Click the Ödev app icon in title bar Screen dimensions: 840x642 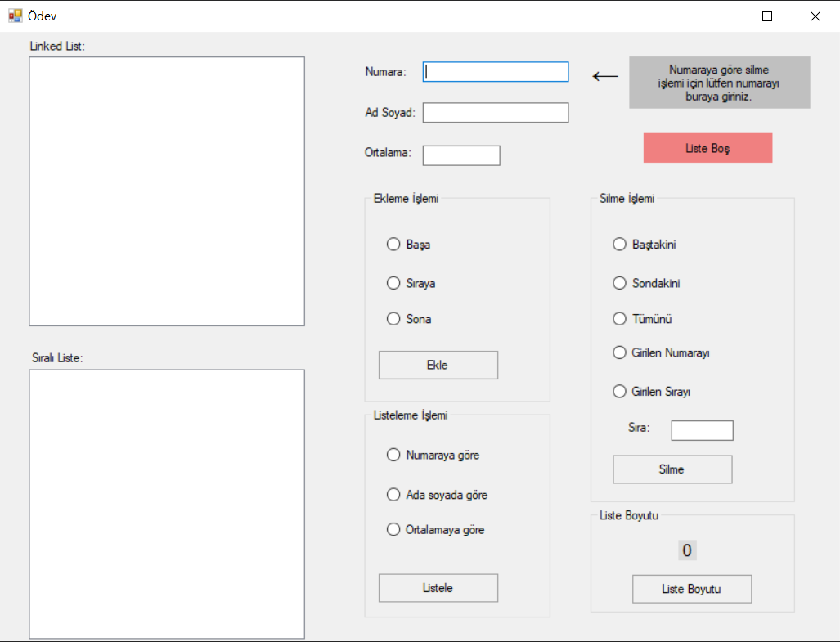[x=15, y=16]
